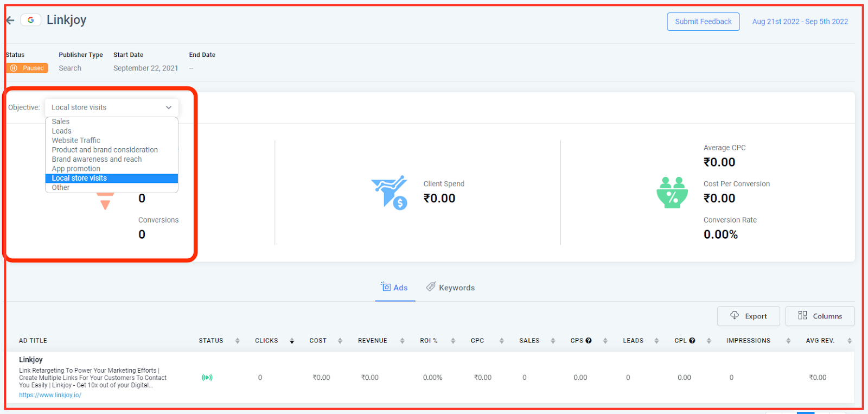Sort by CPL column arrows
Screen dimensions: 868x414
(709, 341)
